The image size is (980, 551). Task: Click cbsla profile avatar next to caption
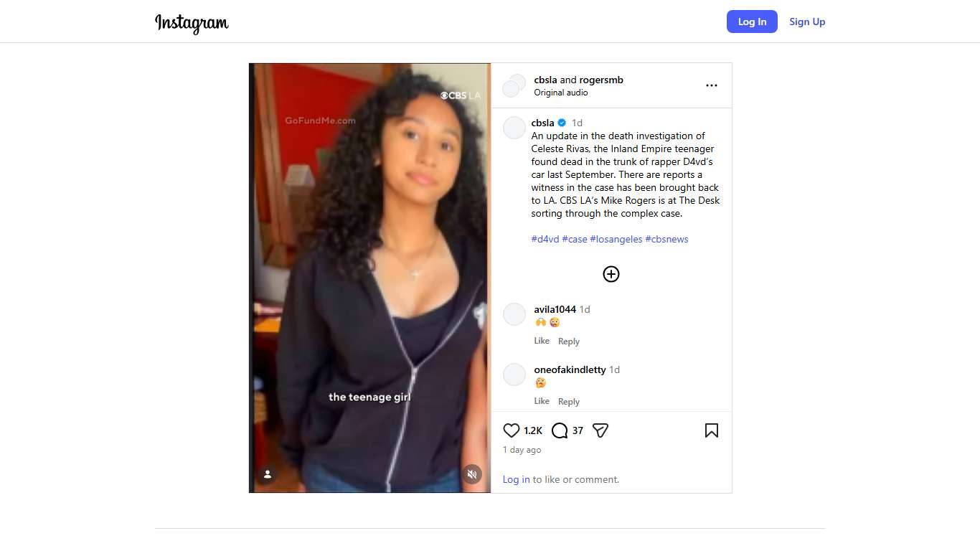click(514, 128)
